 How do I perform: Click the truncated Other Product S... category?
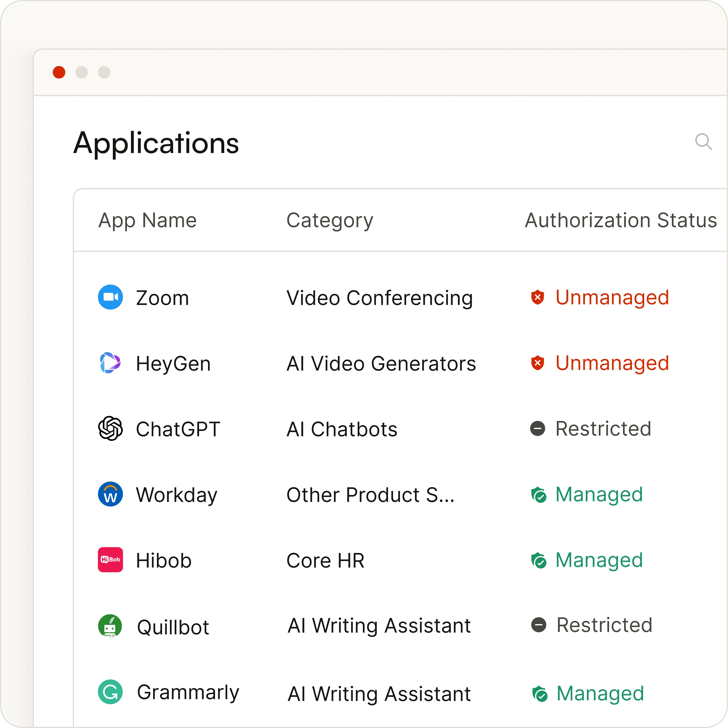point(370,495)
